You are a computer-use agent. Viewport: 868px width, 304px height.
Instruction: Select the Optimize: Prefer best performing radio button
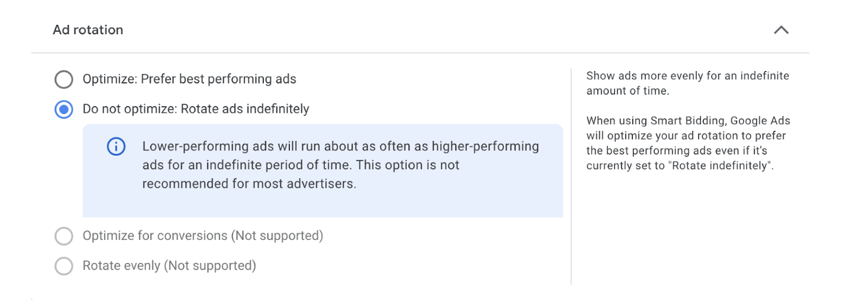[64, 80]
